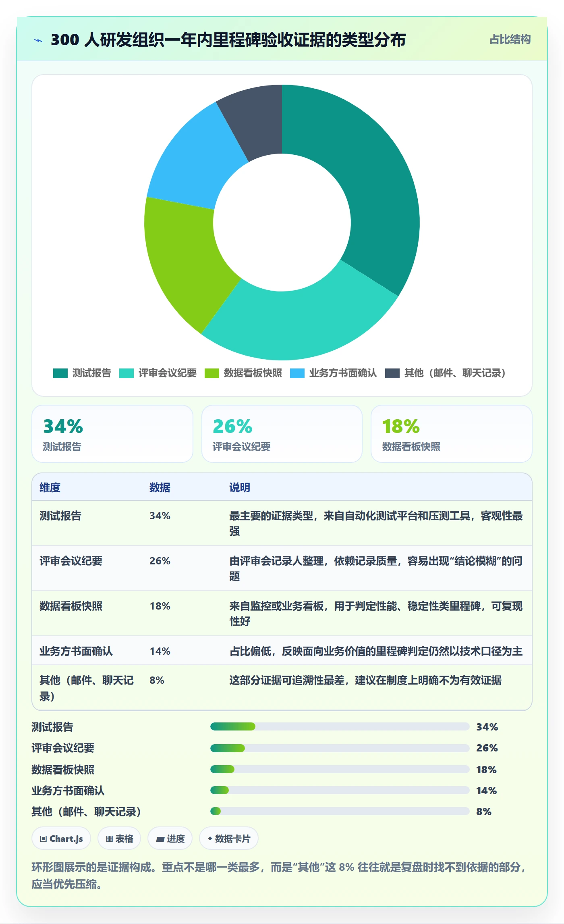
Task: Click the 表格 tag chip
Action: (119, 839)
